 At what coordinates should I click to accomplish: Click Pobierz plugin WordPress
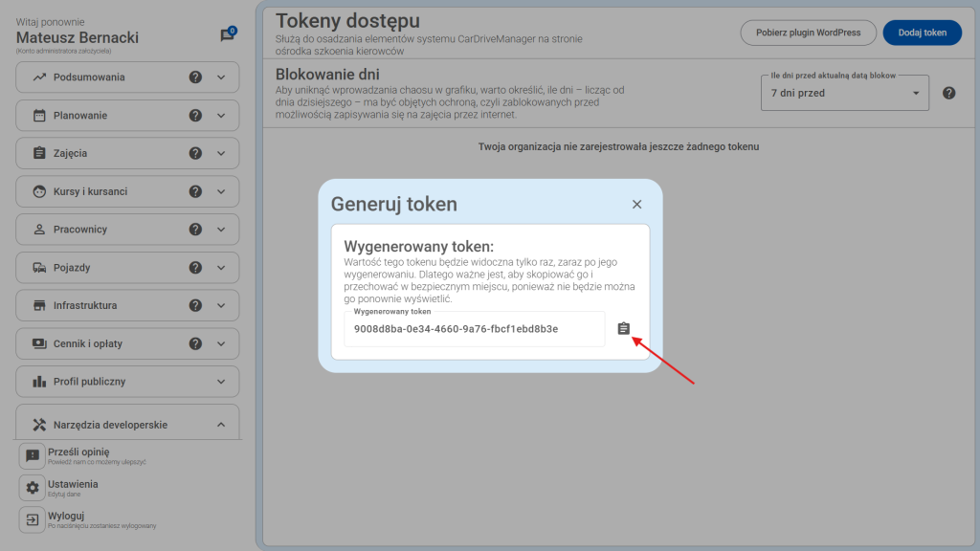coord(808,32)
